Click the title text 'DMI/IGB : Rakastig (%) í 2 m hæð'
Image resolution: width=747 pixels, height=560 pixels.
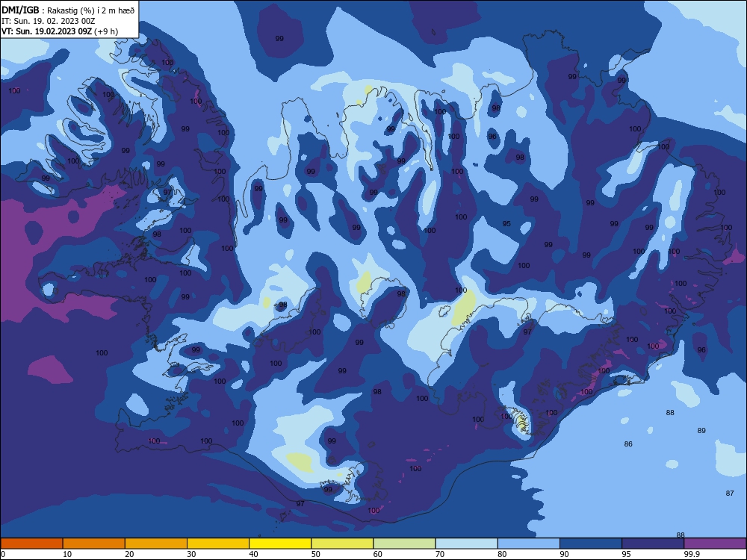coord(68,10)
